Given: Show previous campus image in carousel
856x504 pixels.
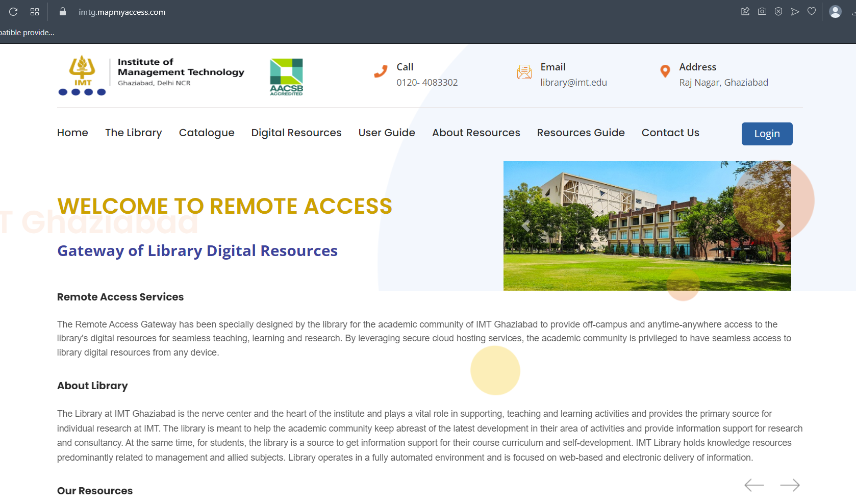Looking at the screenshot, I should click(525, 225).
